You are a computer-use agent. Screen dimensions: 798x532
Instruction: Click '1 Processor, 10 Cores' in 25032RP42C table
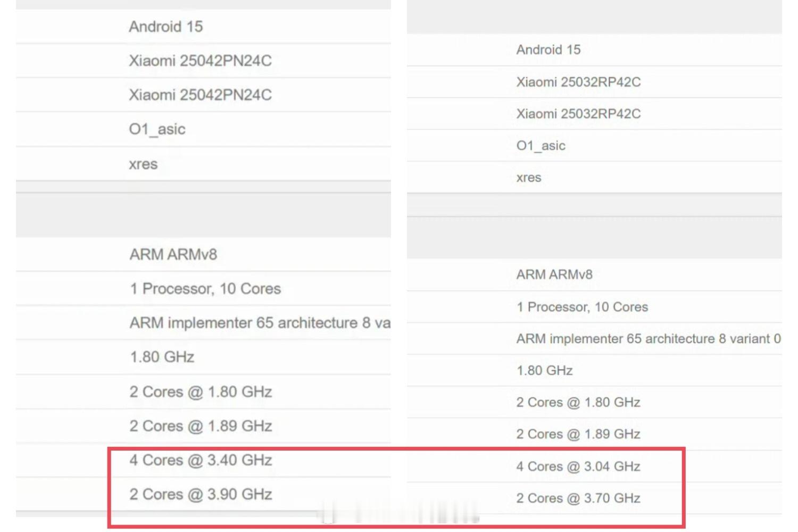pyautogui.click(x=582, y=307)
